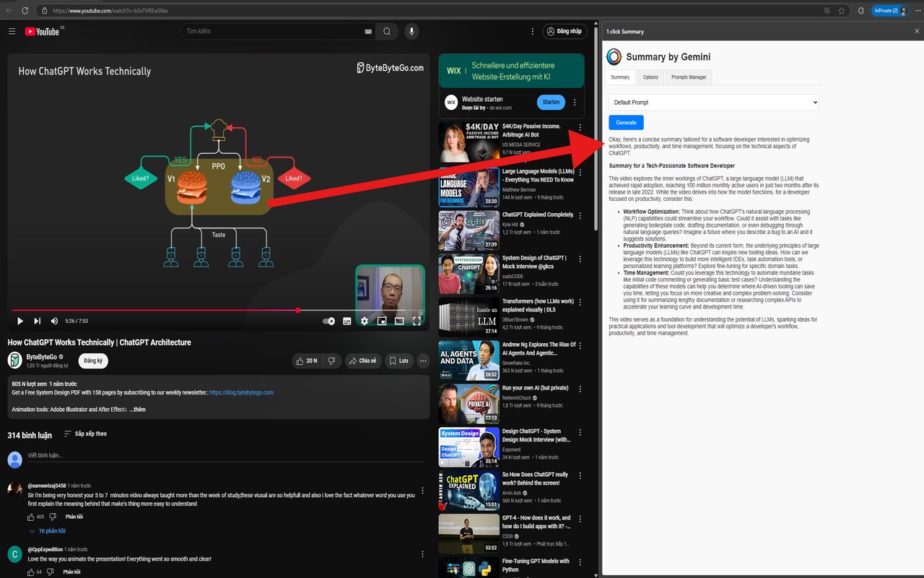Open options menu of the Wix ad

click(575, 103)
